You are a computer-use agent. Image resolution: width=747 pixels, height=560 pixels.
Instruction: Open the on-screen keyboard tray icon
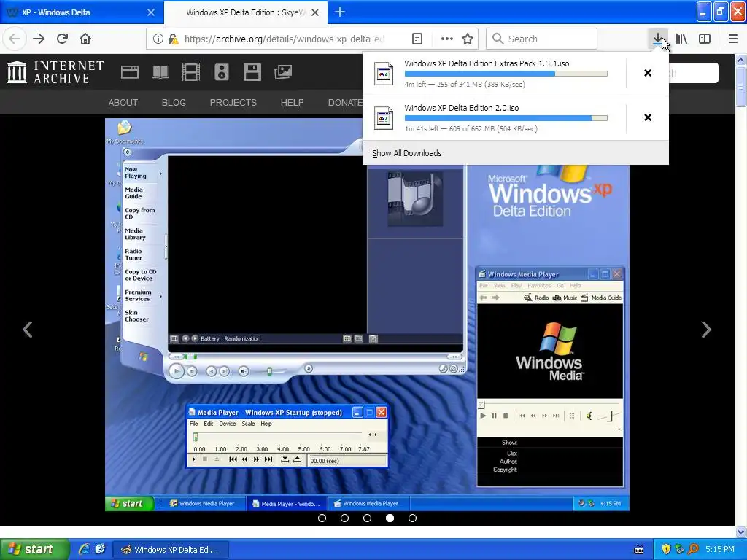pyautogui.click(x=639, y=550)
